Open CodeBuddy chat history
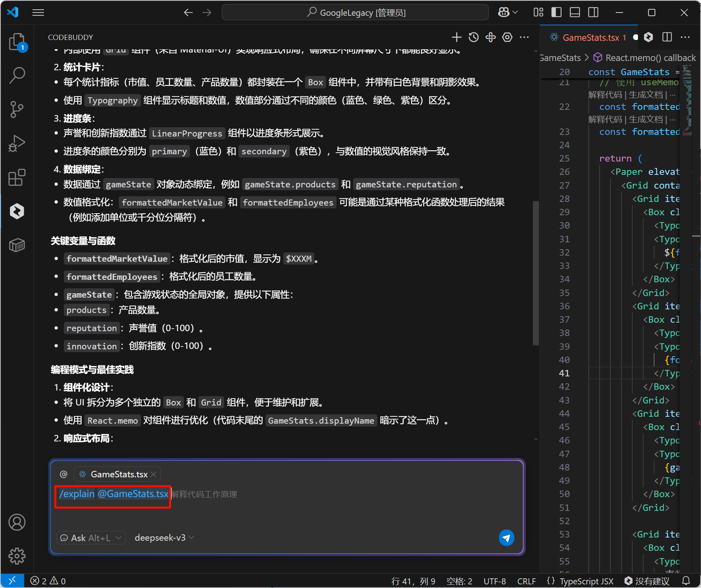Image resolution: width=701 pixels, height=588 pixels. [474, 38]
